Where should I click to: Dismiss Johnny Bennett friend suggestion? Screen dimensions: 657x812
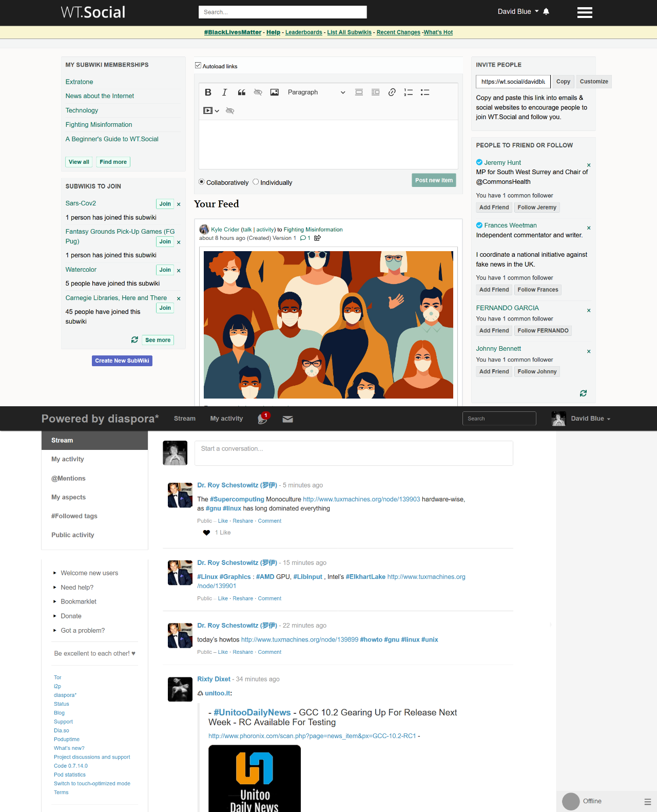(589, 352)
